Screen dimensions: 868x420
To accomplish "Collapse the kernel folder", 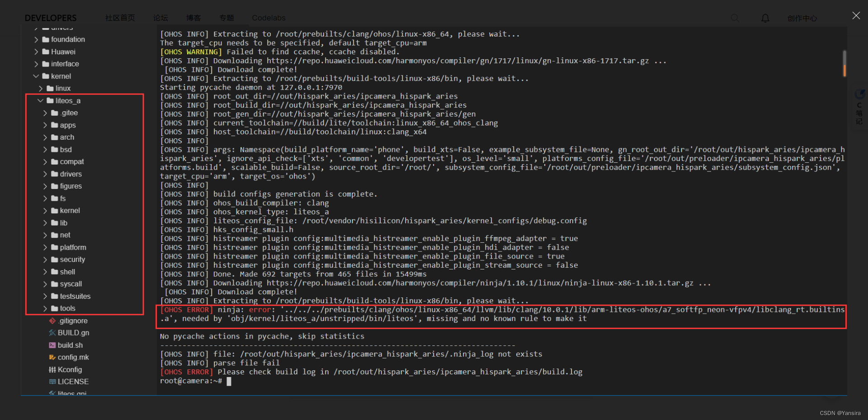I will tap(36, 76).
